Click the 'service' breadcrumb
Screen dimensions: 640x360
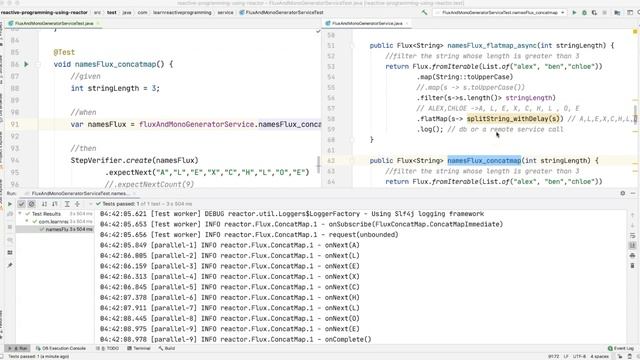[x=225, y=13]
